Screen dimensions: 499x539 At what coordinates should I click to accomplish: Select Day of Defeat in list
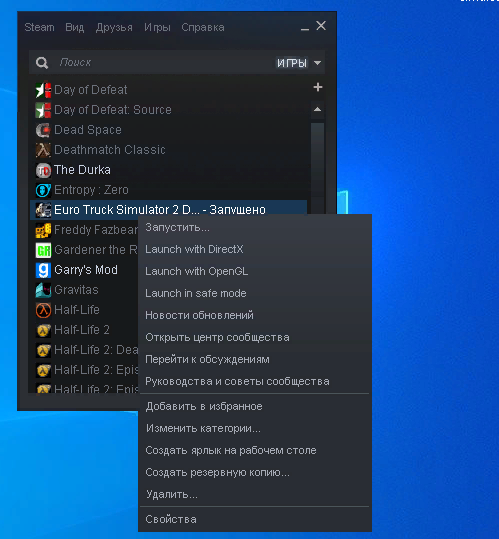[168, 90]
